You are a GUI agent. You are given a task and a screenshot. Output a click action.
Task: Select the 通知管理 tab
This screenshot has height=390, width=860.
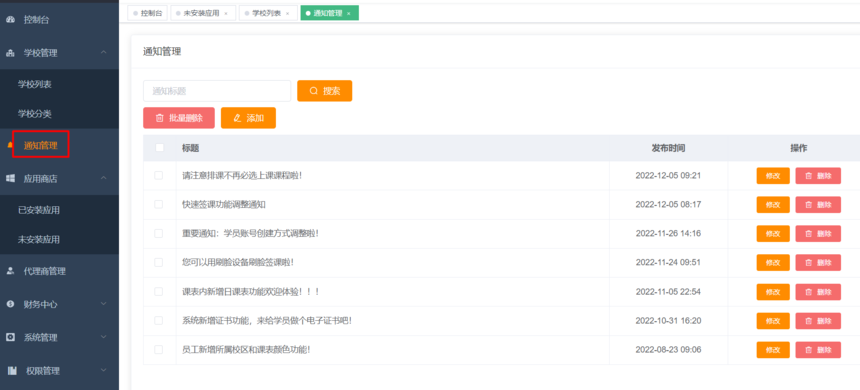coord(329,13)
